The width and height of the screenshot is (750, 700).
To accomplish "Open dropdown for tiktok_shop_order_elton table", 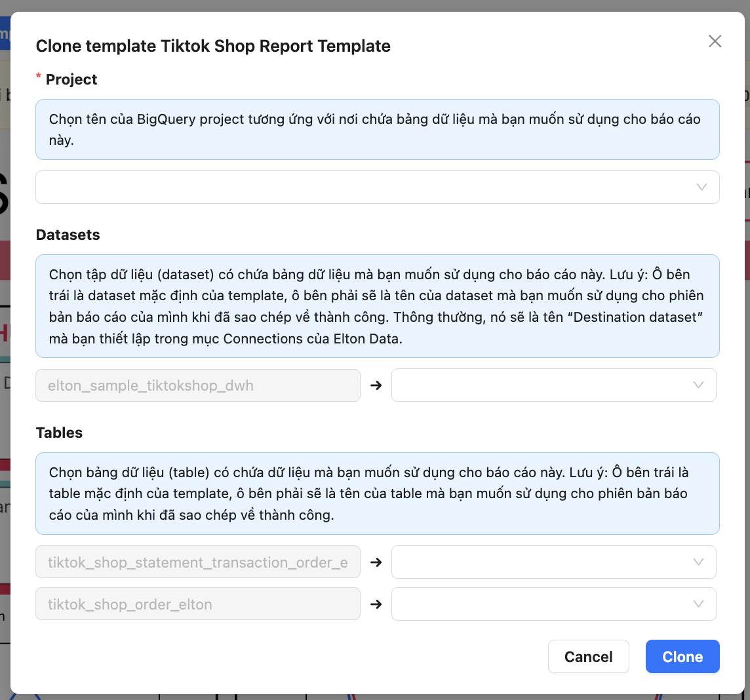I will click(553, 604).
